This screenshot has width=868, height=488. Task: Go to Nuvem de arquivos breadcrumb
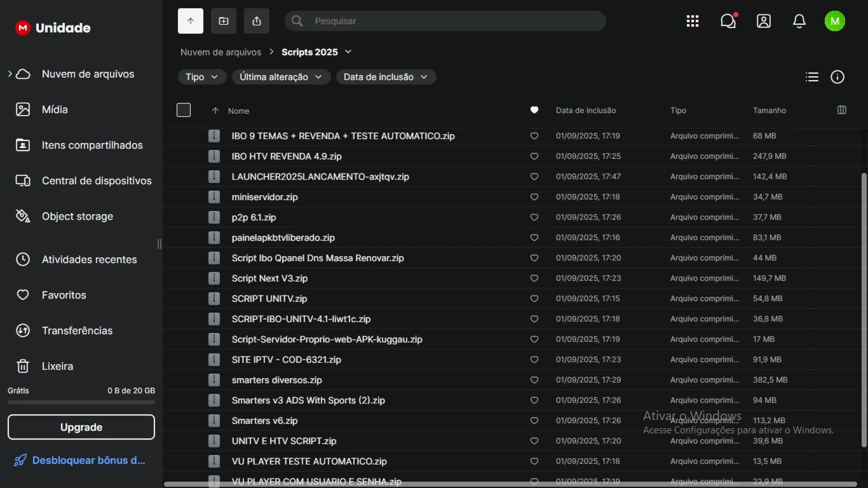220,52
